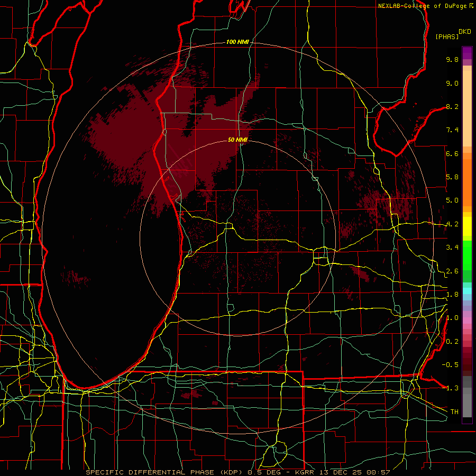The width and height of the screenshot is (476, 476).
Task: Click the light peach band of the color scale
Action: coord(467,108)
